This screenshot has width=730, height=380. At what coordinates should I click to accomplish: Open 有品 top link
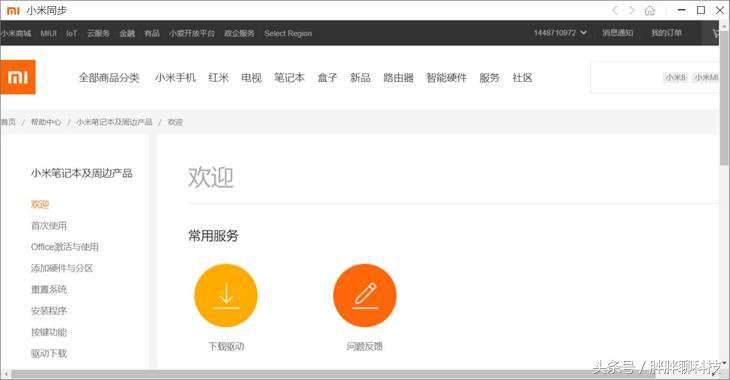(152, 34)
